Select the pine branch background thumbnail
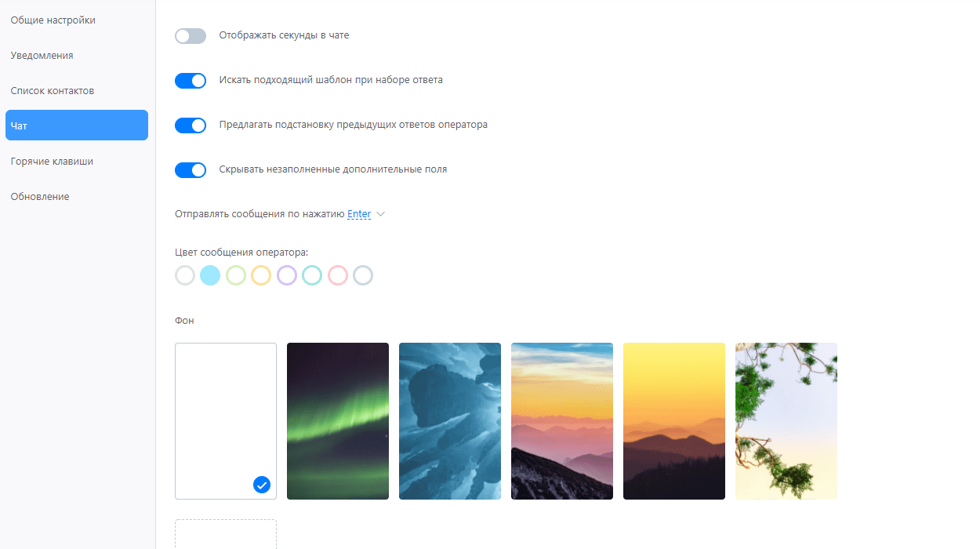This screenshot has height=549, width=980. [x=786, y=421]
